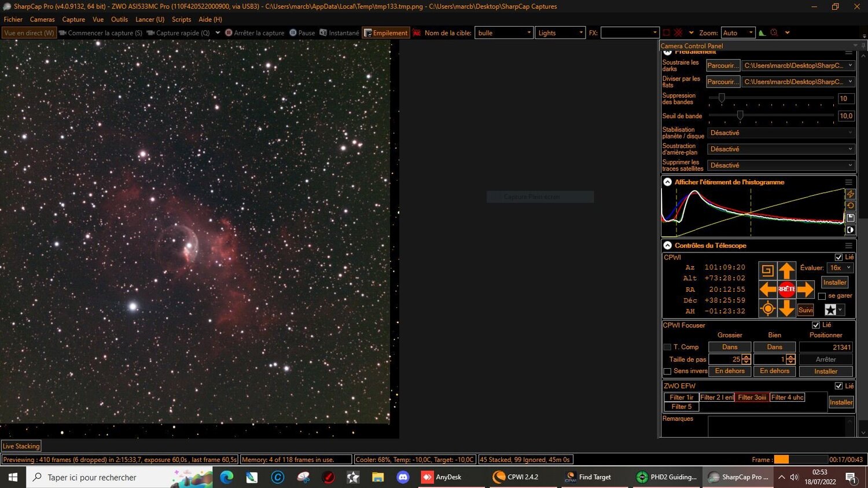Screen dimensions: 868x488
Task: Slew telescope right with the right arrow
Action: click(805, 289)
